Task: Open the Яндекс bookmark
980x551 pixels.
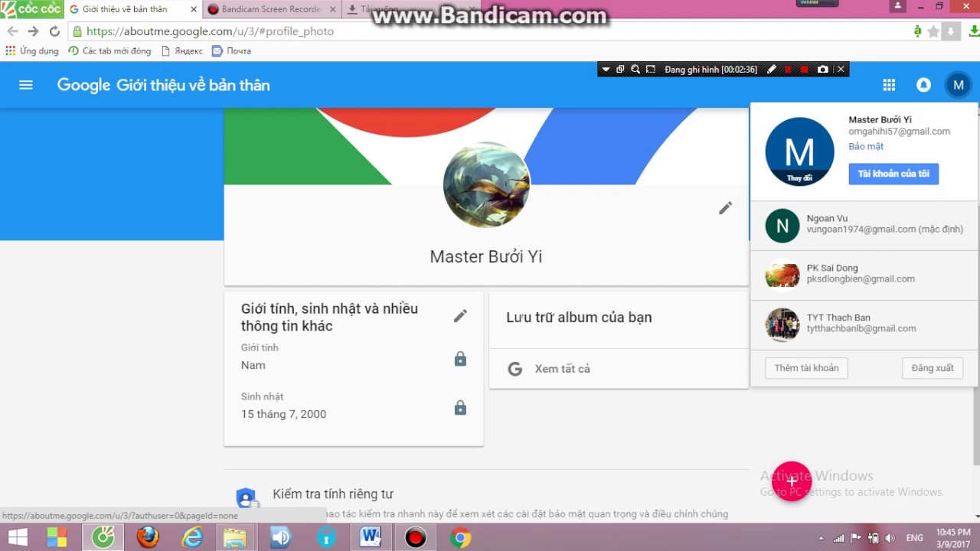Action: pos(181,51)
